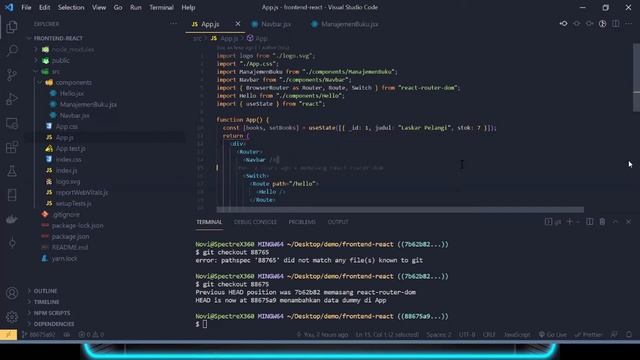Kill terminal with the trash icon

602,222
